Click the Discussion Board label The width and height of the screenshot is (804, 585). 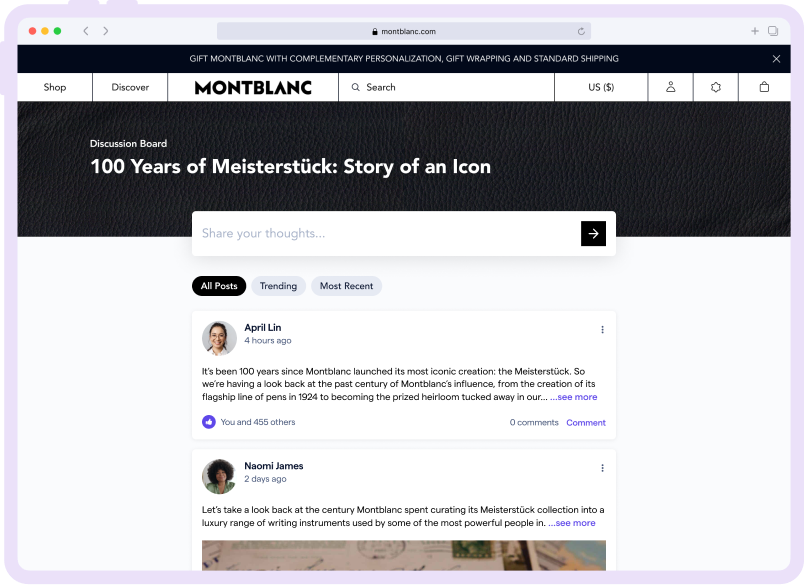tap(128, 144)
